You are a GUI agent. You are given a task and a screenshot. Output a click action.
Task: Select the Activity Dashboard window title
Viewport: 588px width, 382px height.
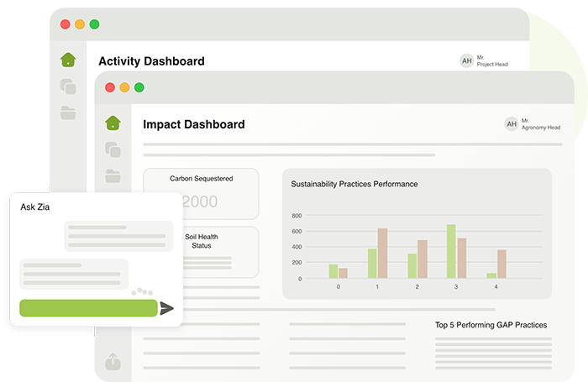151,61
